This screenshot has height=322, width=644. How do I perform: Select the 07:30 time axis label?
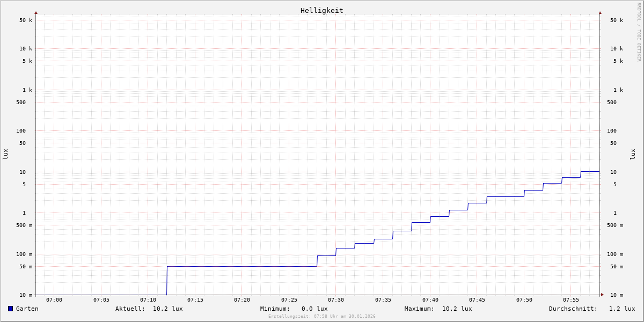tap(336, 300)
